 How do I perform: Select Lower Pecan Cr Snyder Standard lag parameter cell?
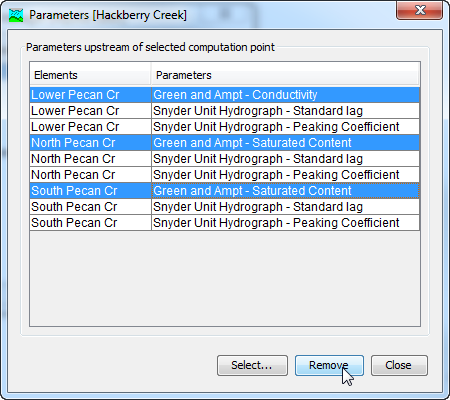(286, 111)
